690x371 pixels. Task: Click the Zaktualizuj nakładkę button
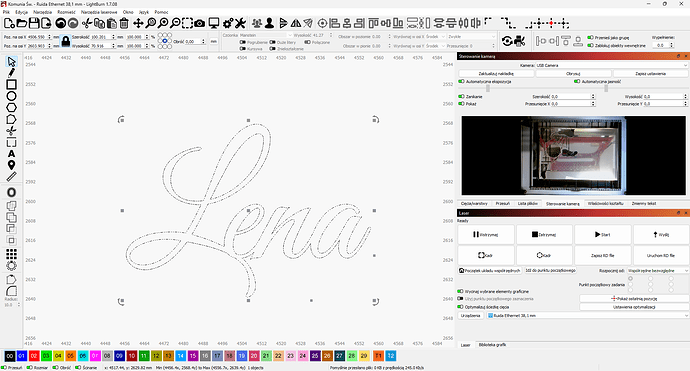tap(496, 73)
